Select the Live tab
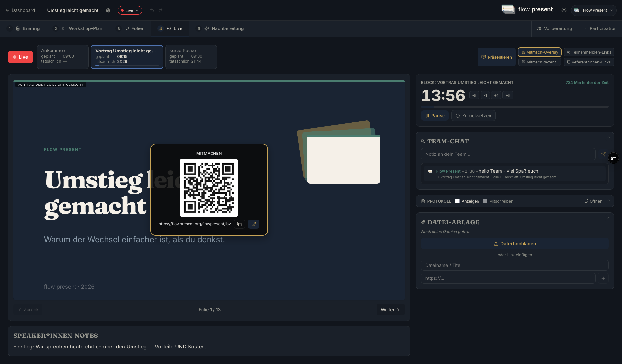 tap(170, 28)
